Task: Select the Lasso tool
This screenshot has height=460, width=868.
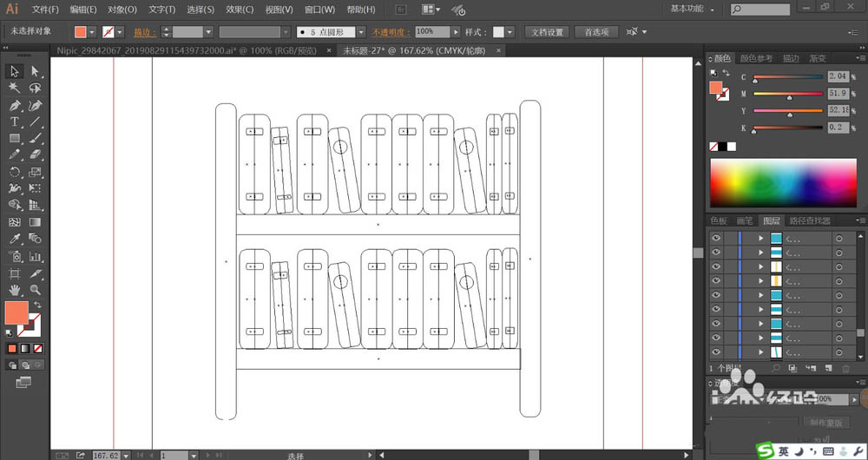Action: click(35, 88)
